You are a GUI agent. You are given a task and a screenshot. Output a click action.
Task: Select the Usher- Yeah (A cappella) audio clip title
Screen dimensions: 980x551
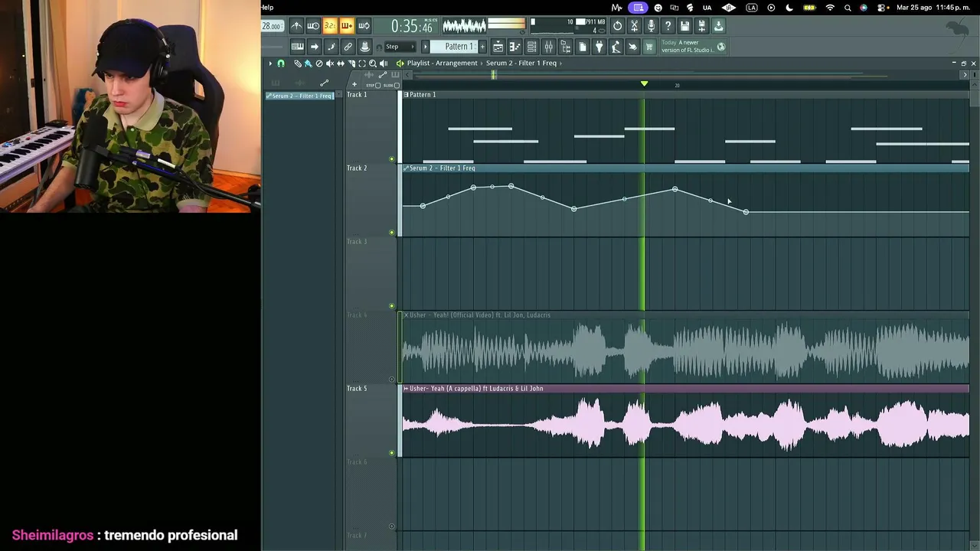(x=476, y=389)
